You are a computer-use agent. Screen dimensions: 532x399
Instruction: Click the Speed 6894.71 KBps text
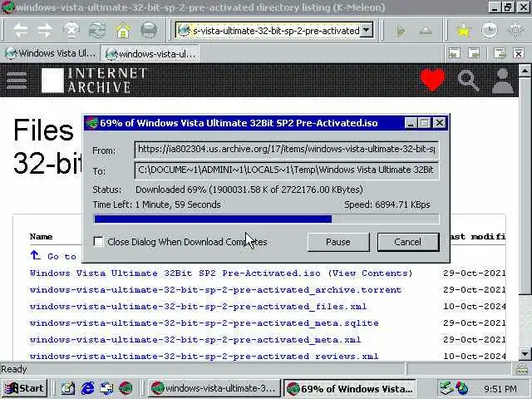coord(387,204)
